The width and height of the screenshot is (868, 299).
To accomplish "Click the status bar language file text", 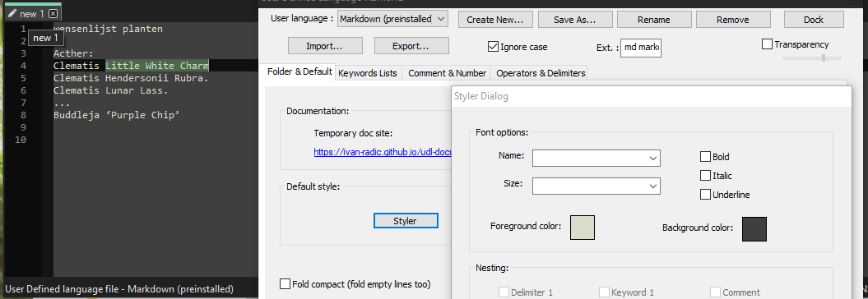I will coord(119,288).
